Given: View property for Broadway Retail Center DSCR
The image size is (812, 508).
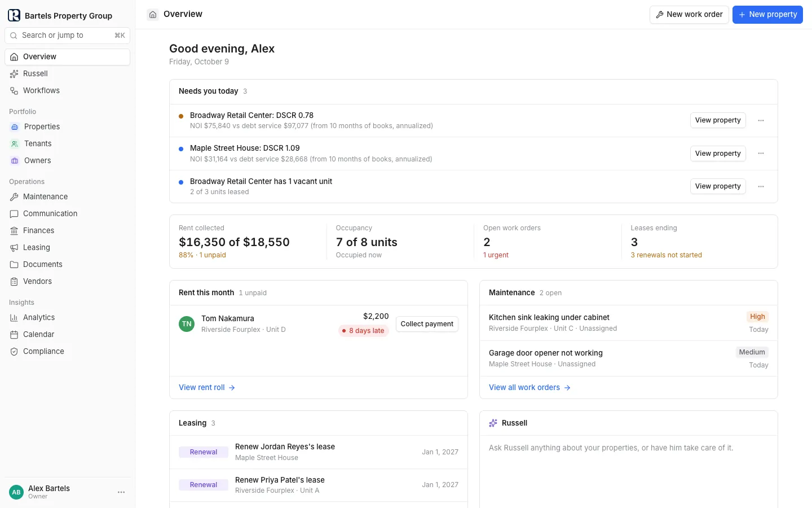Looking at the screenshot, I should coord(718,120).
